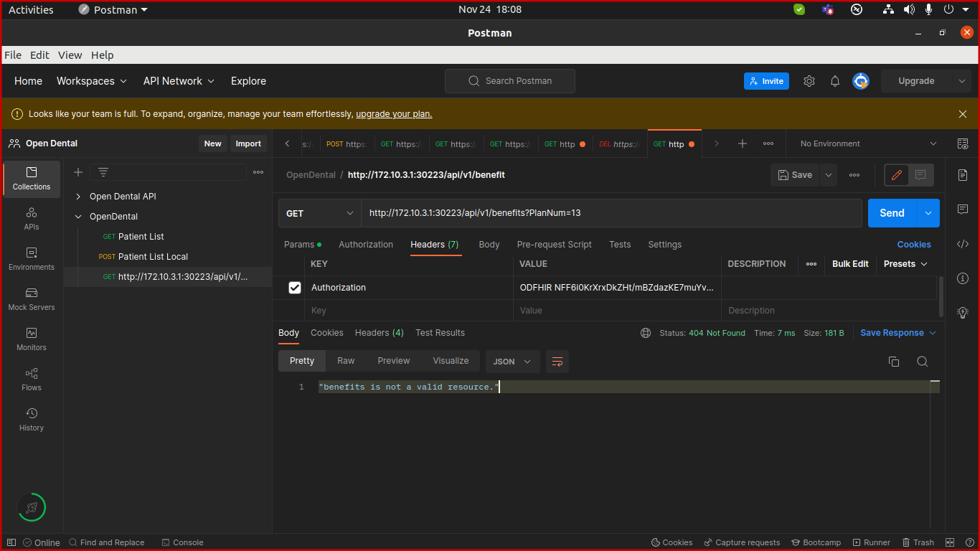Open the Console in status bar
The width and height of the screenshot is (980, 551).
point(183,542)
